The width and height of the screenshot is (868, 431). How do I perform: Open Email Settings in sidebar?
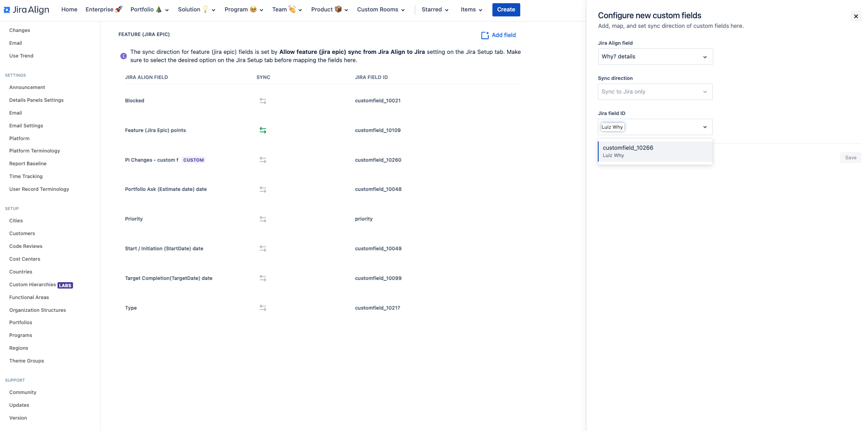tap(26, 126)
